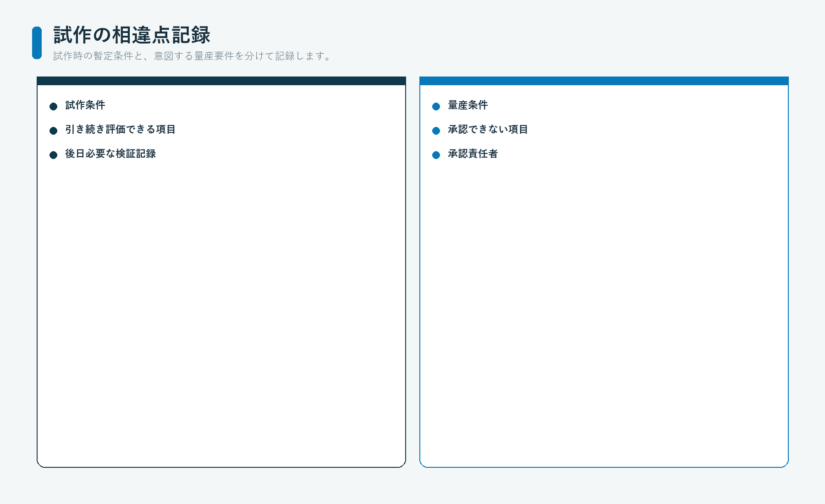This screenshot has height=504, width=825.
Task: Click the blue bullet beside 承認できない項目
Action: [x=436, y=131]
